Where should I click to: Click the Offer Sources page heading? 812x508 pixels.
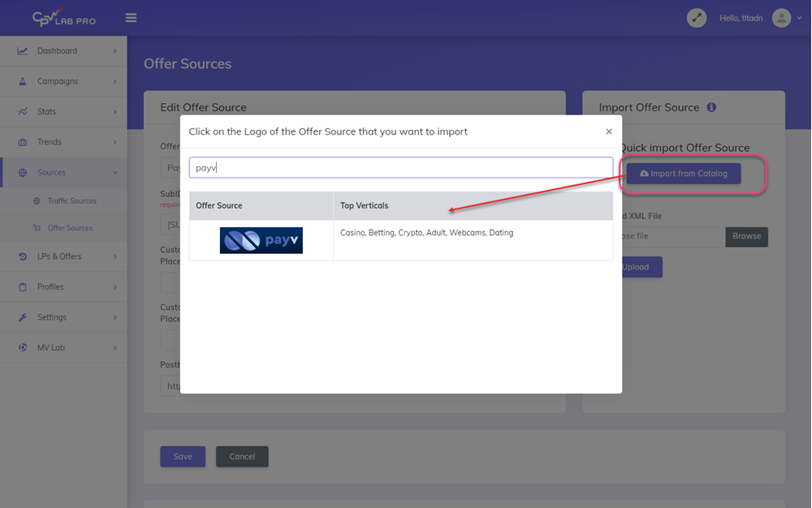click(x=188, y=64)
